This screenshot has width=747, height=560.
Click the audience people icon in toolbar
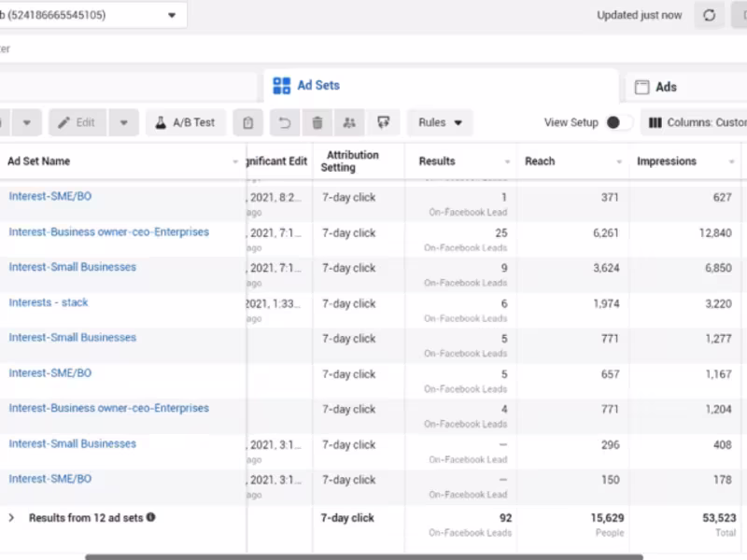(x=349, y=122)
